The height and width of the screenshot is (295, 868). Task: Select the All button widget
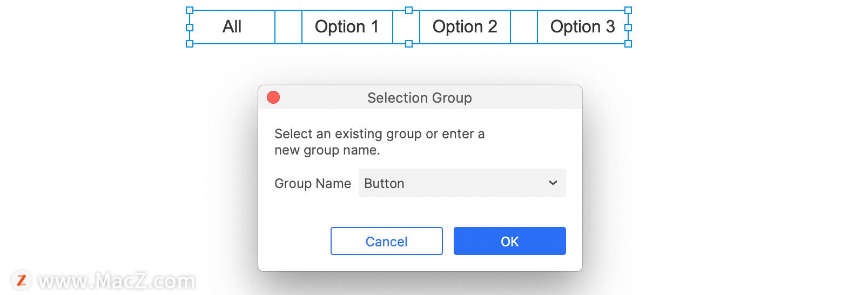(232, 27)
